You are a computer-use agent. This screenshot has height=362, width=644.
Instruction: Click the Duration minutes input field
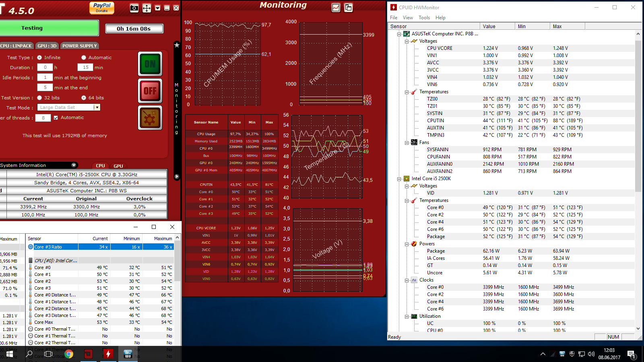pyautogui.click(x=85, y=68)
